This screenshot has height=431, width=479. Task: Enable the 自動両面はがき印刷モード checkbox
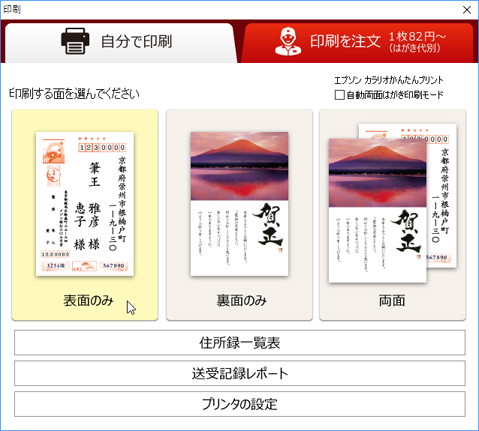coord(339,95)
